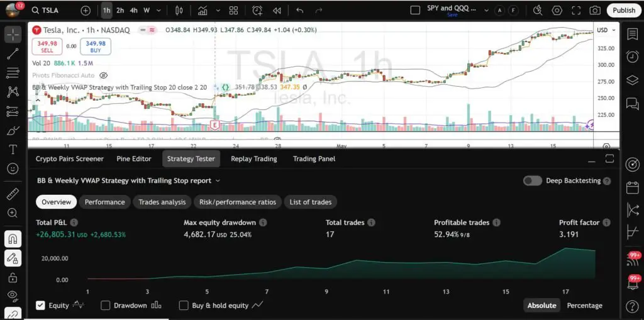The height and width of the screenshot is (320, 644).
Task: Enable the Drawdown checkbox
Action: (106, 305)
